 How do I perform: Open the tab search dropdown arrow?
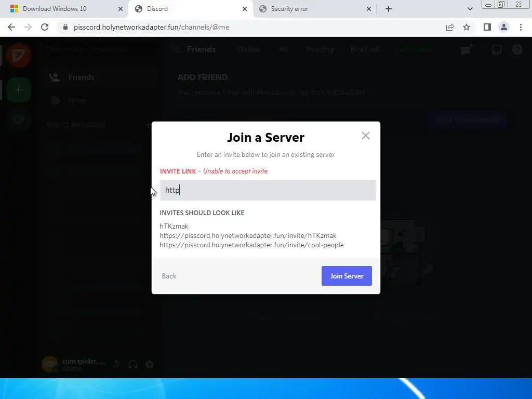(x=470, y=9)
